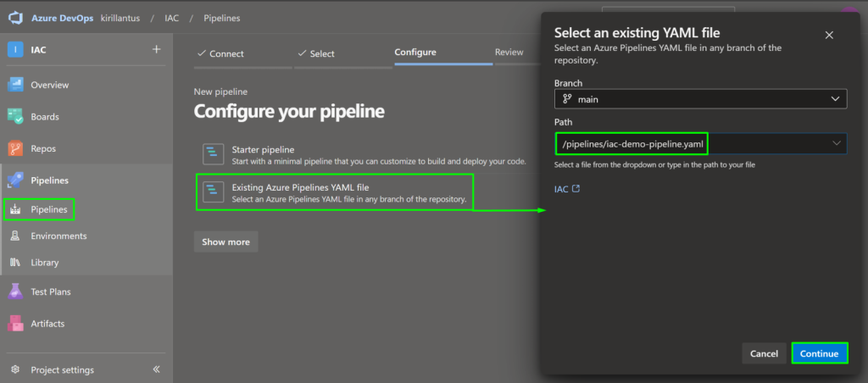Screen dimensions: 868x383
Task: Open Boards in the sidebar
Action: pos(44,117)
